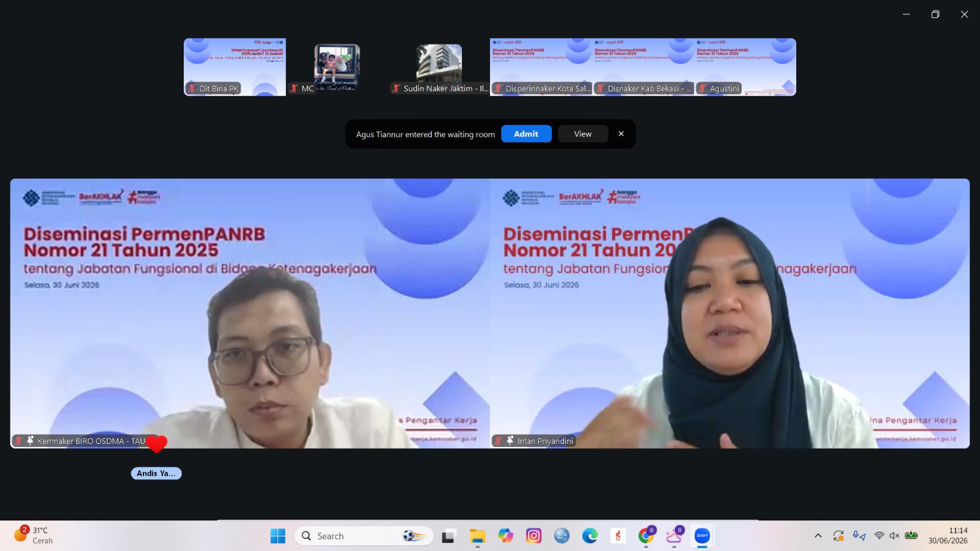Click the Intan Priyandini video tile
The image size is (980, 551).
click(x=730, y=313)
